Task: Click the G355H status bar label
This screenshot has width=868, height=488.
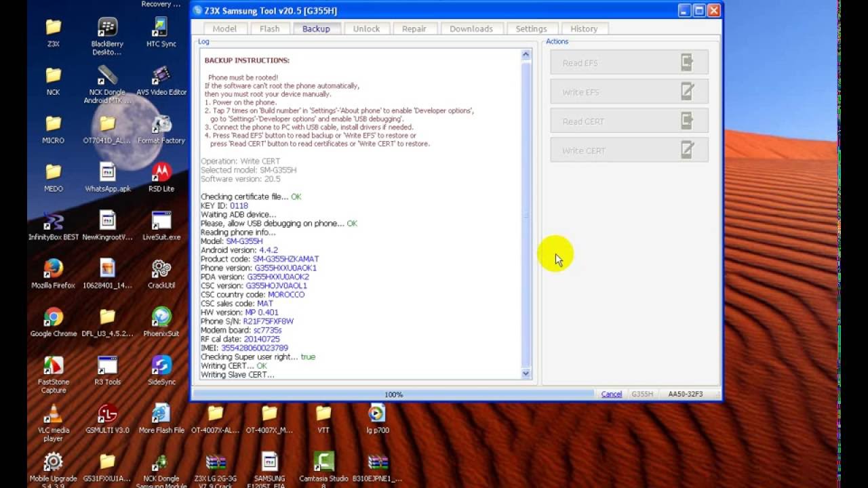Action: click(x=642, y=394)
